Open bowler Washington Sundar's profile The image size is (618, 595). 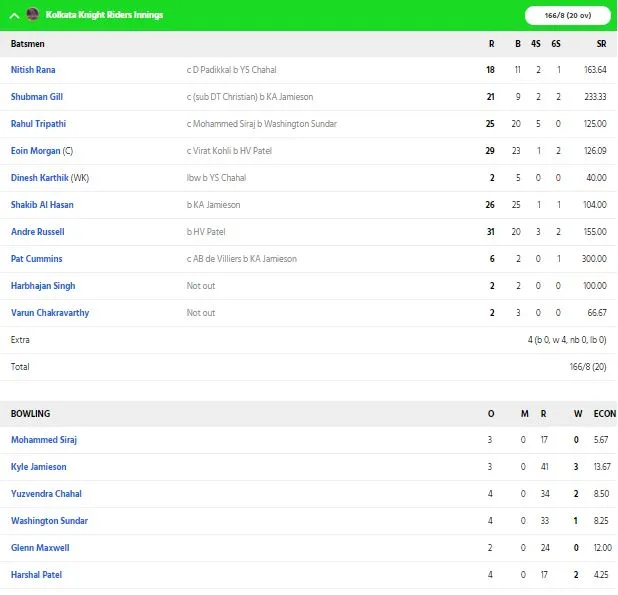point(49,521)
